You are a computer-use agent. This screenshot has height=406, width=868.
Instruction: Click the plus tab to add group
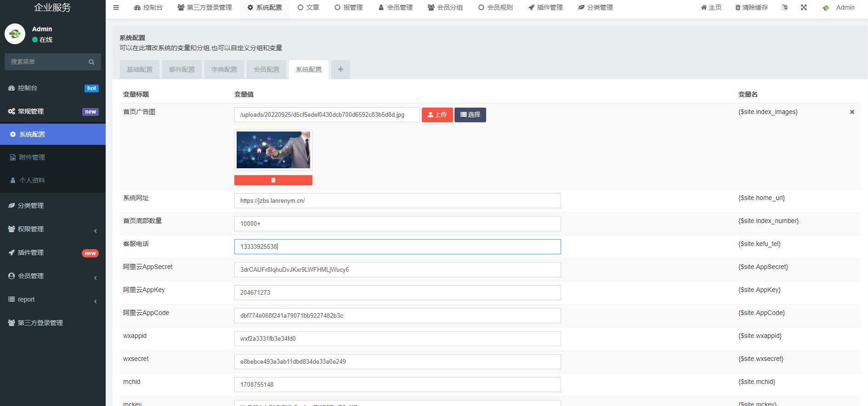point(340,69)
